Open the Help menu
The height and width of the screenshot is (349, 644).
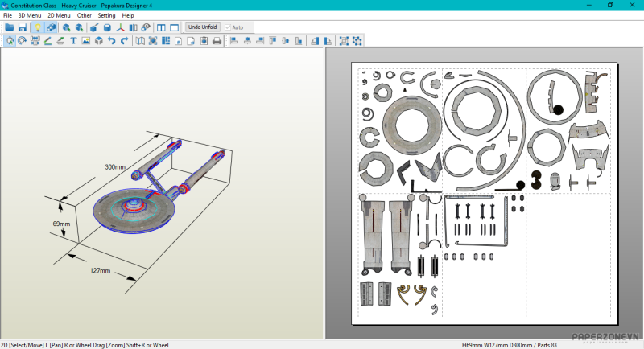[x=128, y=15]
